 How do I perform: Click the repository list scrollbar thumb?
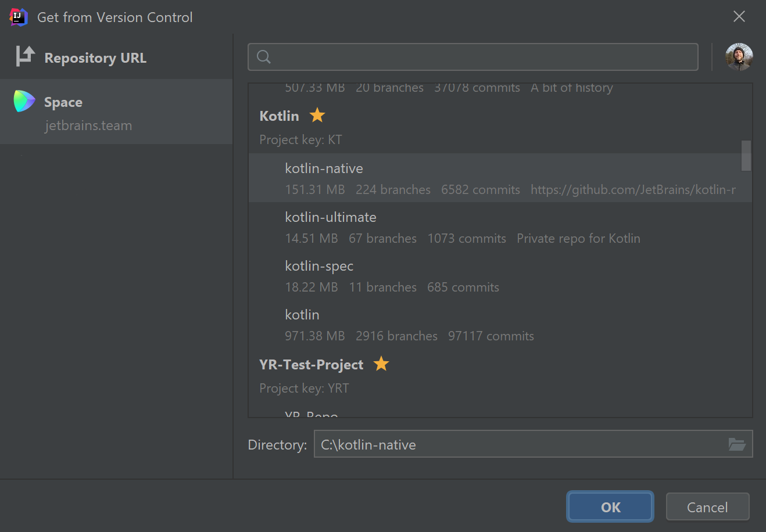pyautogui.click(x=746, y=156)
